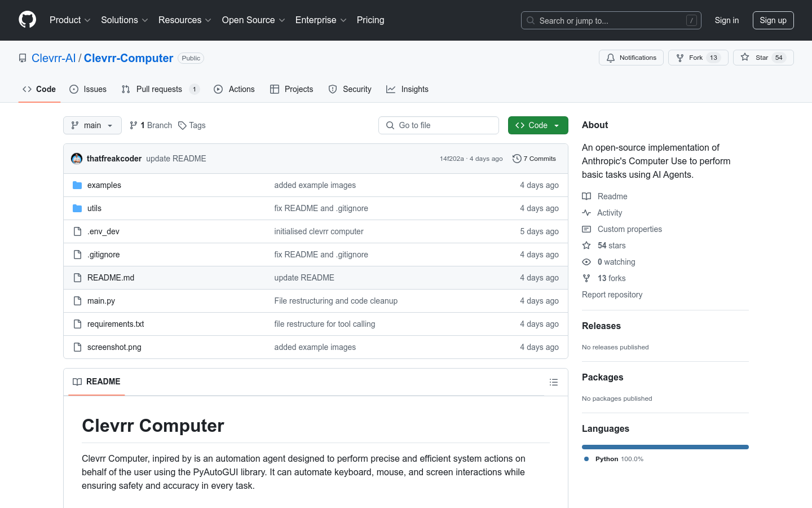812x508 pixels.
Task: Open the 14f202a commit hash
Action: (x=452, y=159)
